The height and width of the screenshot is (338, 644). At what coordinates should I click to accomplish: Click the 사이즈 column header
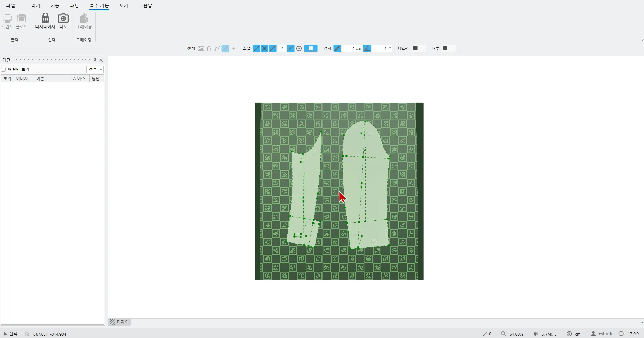[x=79, y=78]
